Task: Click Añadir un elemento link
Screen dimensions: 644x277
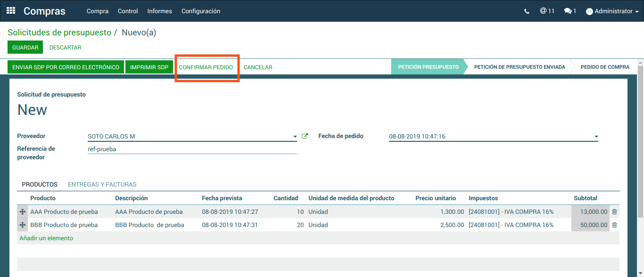Action: (46, 238)
